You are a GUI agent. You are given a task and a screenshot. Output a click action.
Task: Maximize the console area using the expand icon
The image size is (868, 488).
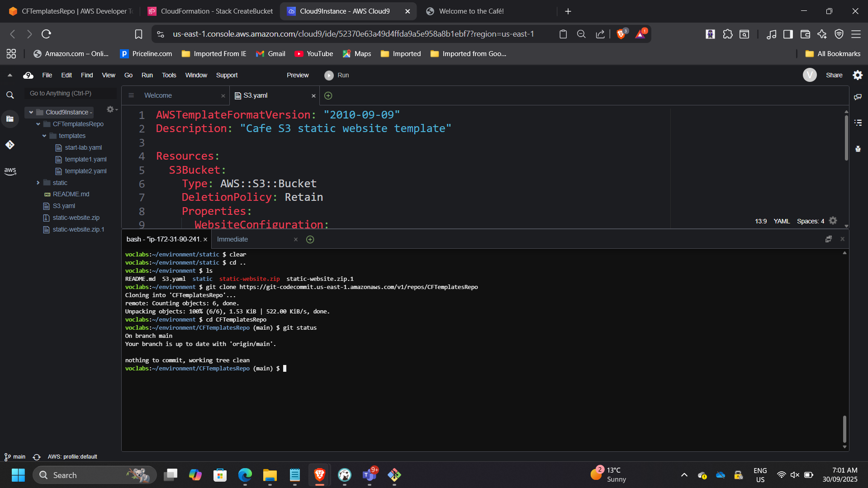tap(829, 239)
